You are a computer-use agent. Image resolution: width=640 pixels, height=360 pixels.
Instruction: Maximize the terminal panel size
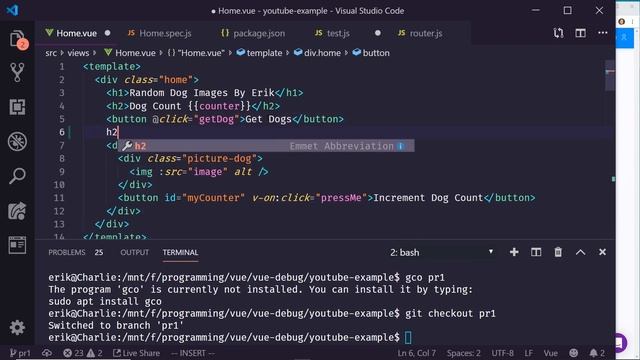coord(580,252)
